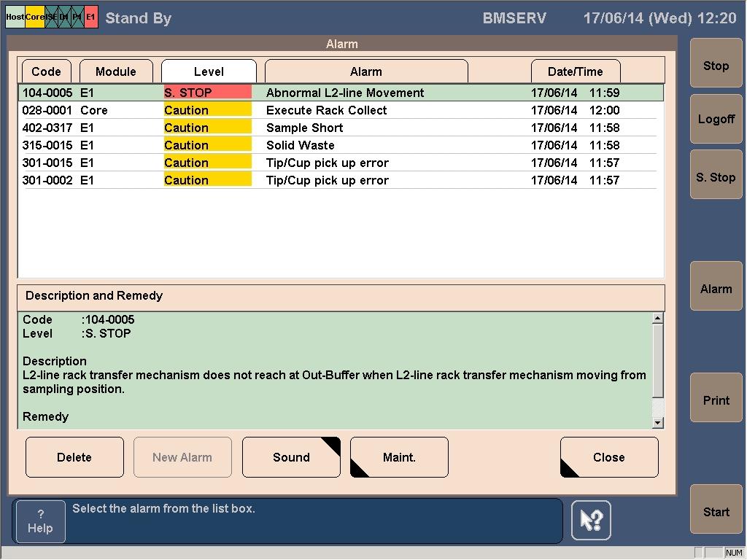Select the Solid Waste alarm row
Image resolution: width=747 pixels, height=560 pixels.
pyautogui.click(x=341, y=145)
